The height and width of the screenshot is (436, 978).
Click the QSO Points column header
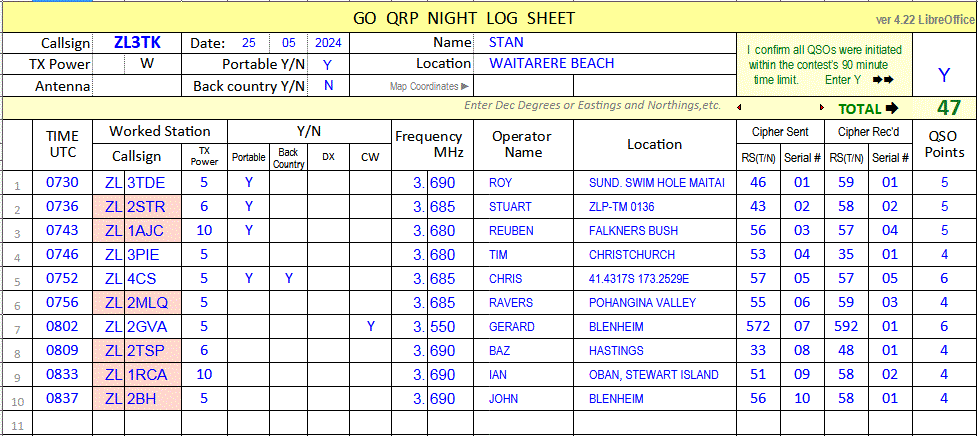pos(944,145)
